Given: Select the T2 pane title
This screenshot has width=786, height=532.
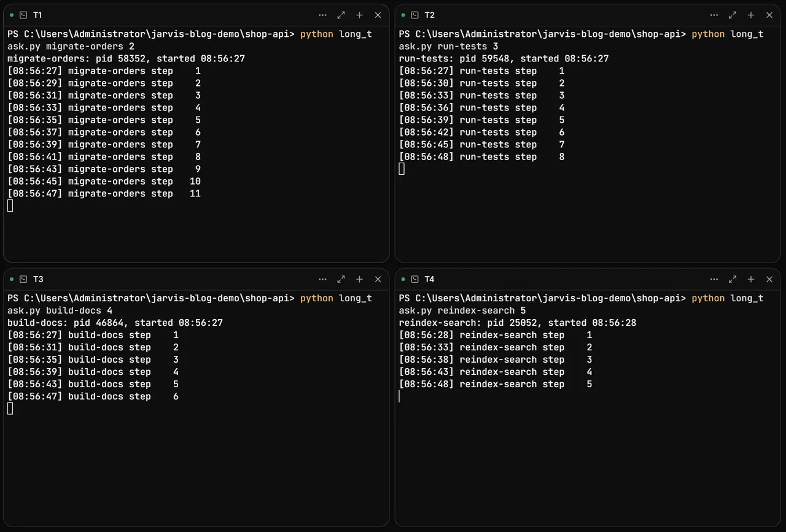Looking at the screenshot, I should coord(429,15).
